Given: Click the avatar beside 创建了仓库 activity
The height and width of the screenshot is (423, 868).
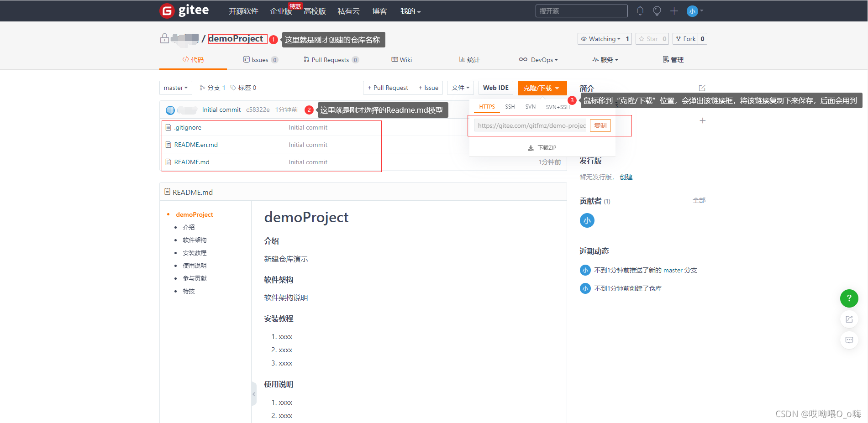Looking at the screenshot, I should point(585,288).
